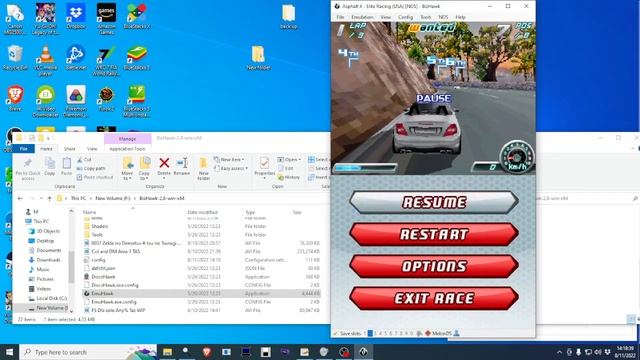Open the Dropbox desktop shortcut
640x360 pixels.
tap(76, 17)
